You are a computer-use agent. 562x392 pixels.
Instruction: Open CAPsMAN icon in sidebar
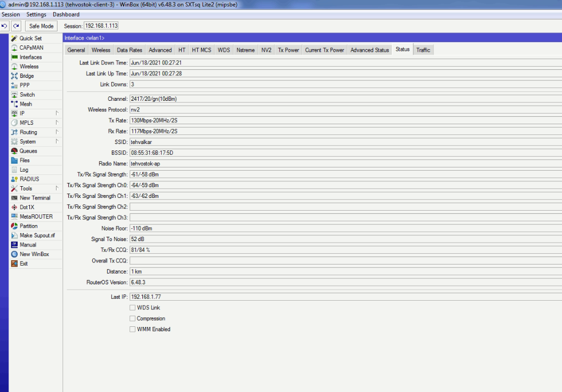click(14, 47)
